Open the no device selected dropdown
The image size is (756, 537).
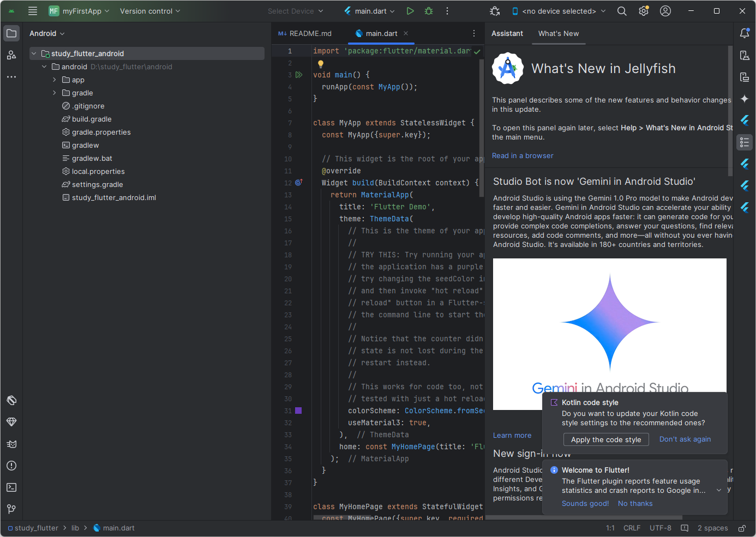pyautogui.click(x=559, y=11)
